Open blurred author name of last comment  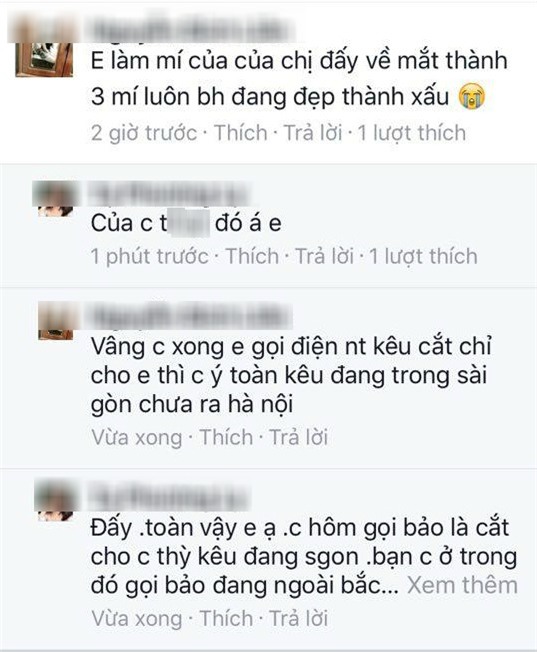(168, 497)
